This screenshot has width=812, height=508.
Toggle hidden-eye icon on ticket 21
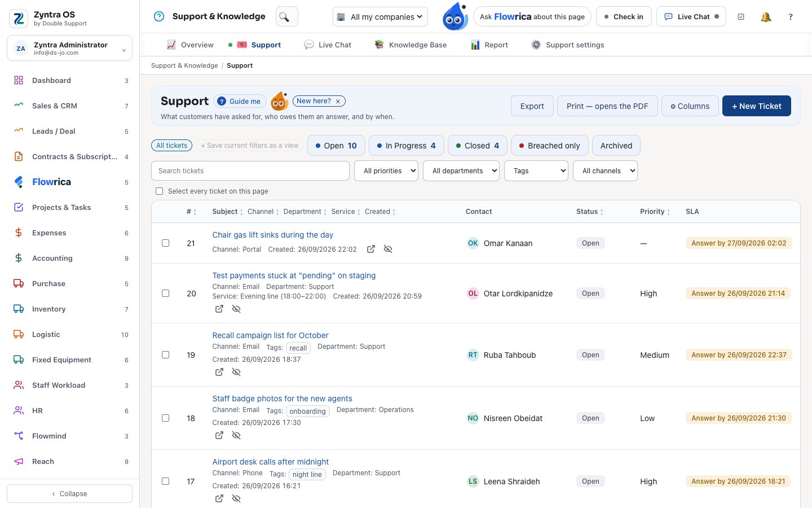point(388,249)
